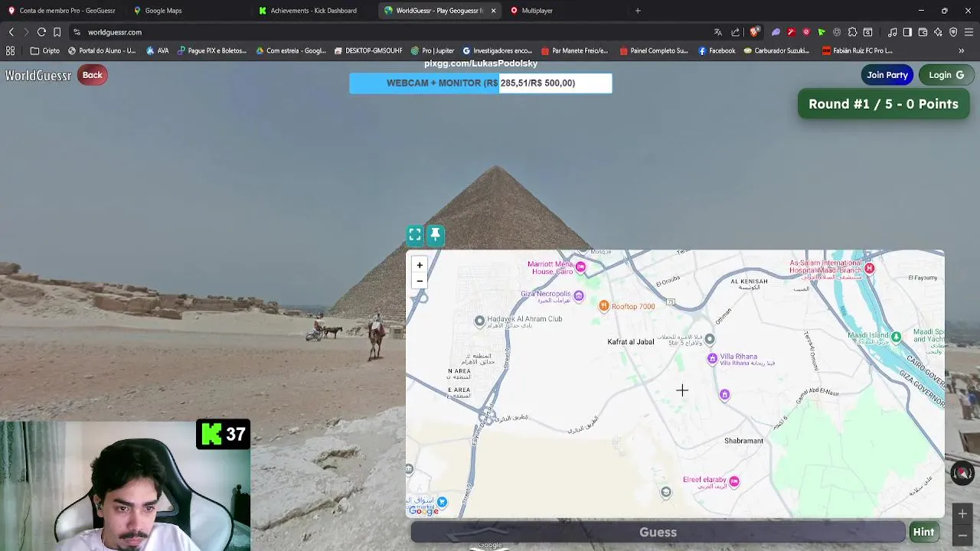Screen dimensions: 980x551
Task: Open the VPN shield icon
Action: (x=953, y=32)
